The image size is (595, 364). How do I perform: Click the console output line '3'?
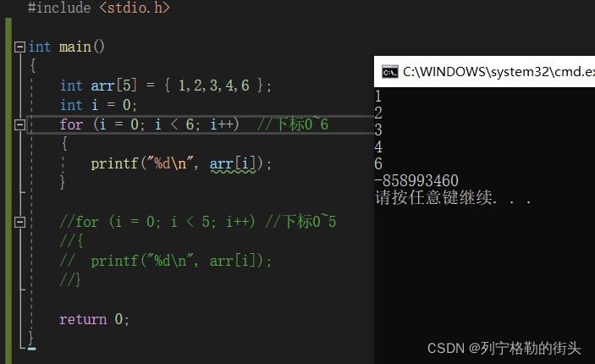(378, 130)
